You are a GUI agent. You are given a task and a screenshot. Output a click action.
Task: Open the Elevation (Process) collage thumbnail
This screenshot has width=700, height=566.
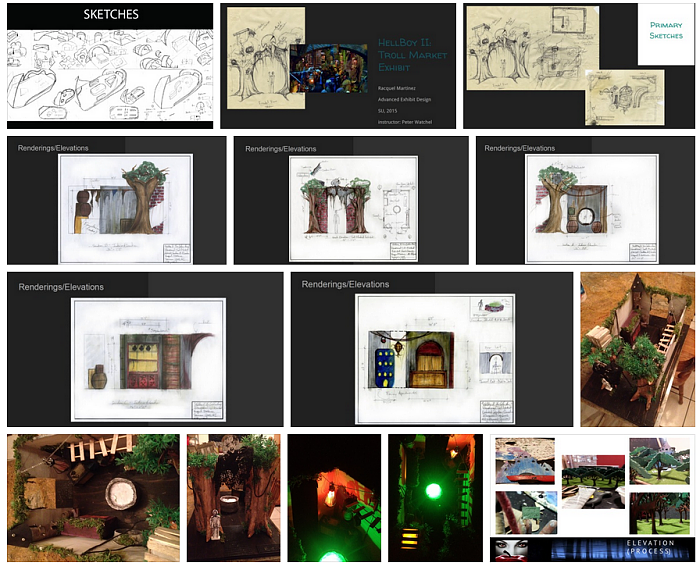tap(592, 498)
